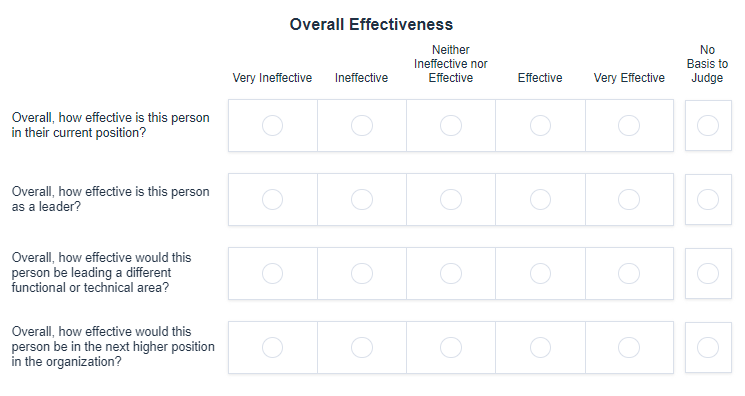
Task: Rate next higher position as Very Ineffective
Action: click(x=272, y=348)
